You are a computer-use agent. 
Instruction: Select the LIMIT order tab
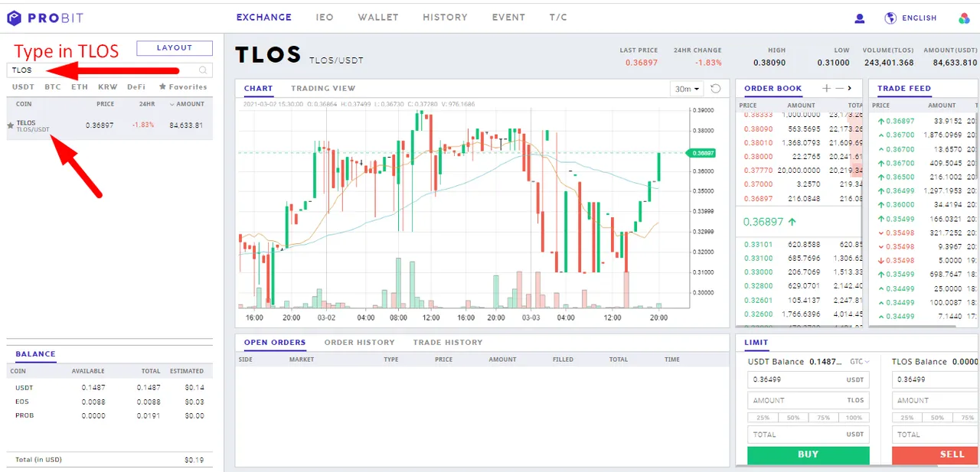[756, 343]
